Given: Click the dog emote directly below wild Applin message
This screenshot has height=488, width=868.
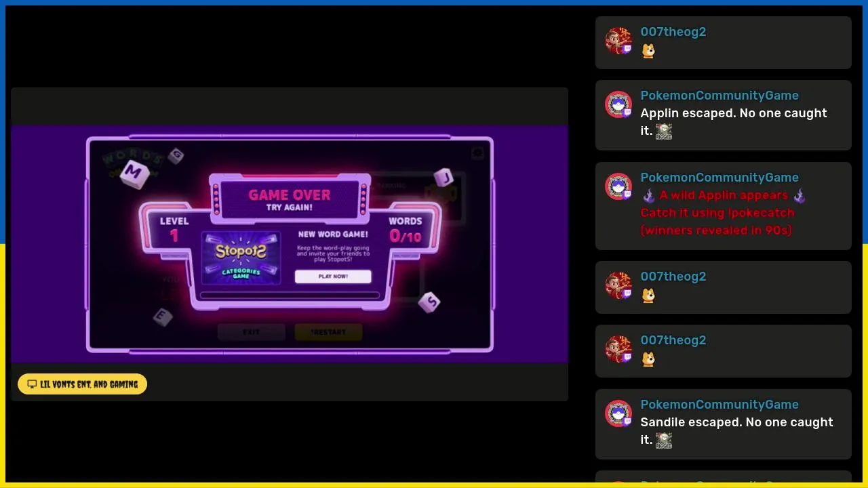Looking at the screenshot, I should click(x=648, y=296).
